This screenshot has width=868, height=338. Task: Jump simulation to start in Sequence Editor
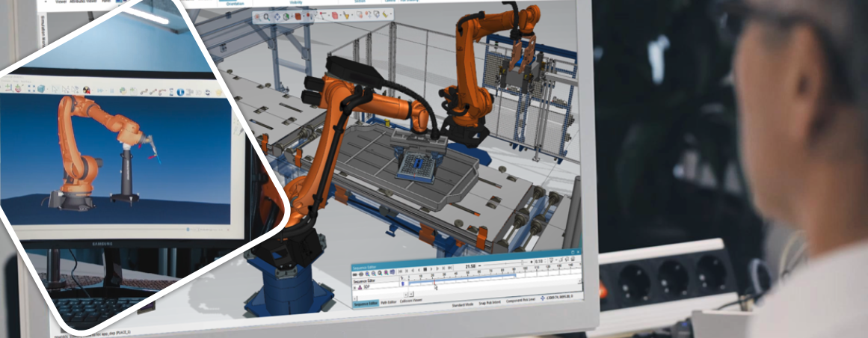400,271
